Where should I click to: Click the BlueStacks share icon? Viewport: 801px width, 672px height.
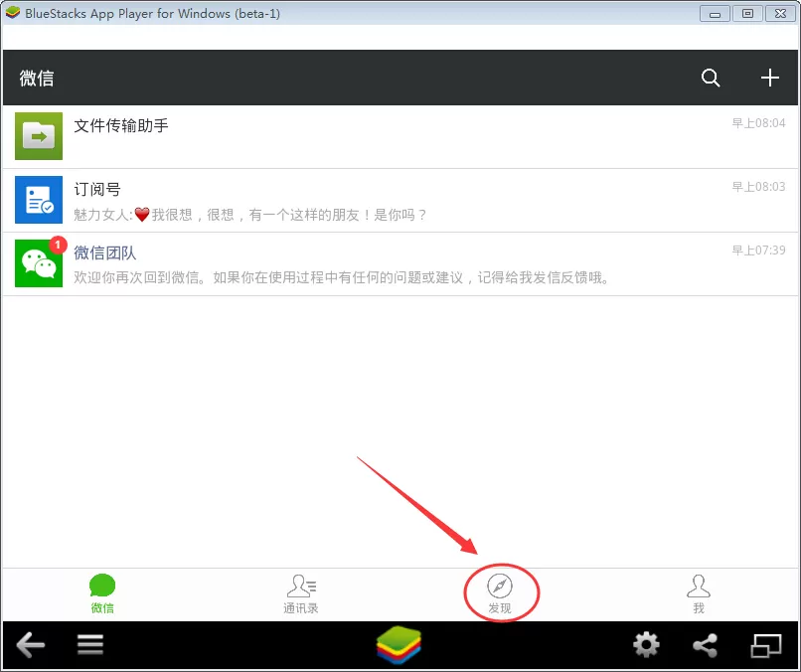click(x=705, y=645)
